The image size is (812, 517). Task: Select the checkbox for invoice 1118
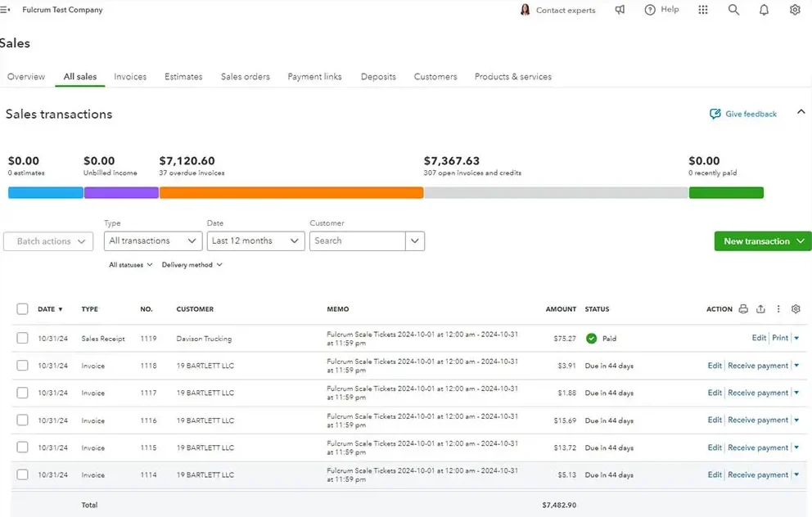22,366
